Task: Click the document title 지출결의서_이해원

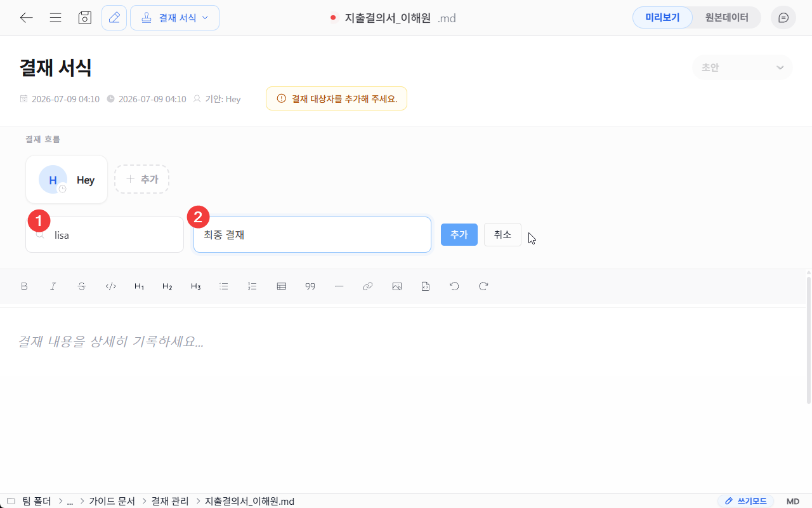Action: 389,18
